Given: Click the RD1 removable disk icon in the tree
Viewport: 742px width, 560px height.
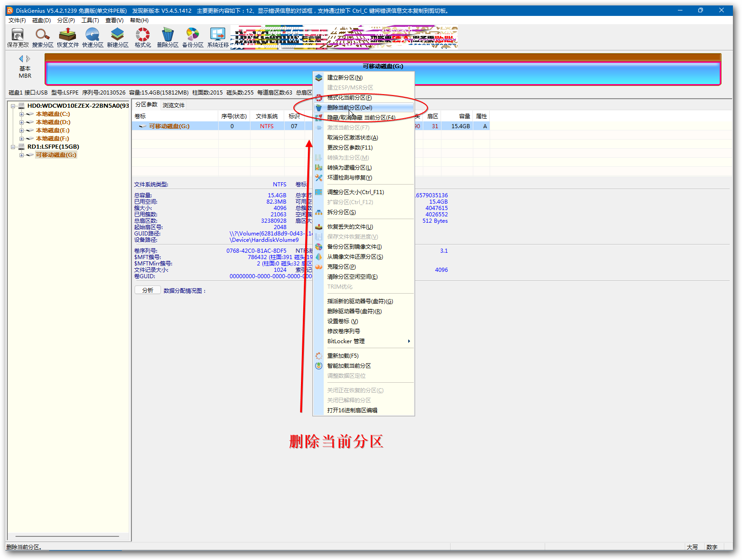Looking at the screenshot, I should [21, 147].
